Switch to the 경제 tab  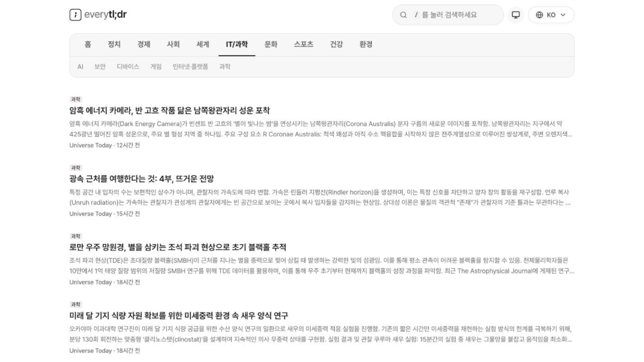tap(144, 45)
